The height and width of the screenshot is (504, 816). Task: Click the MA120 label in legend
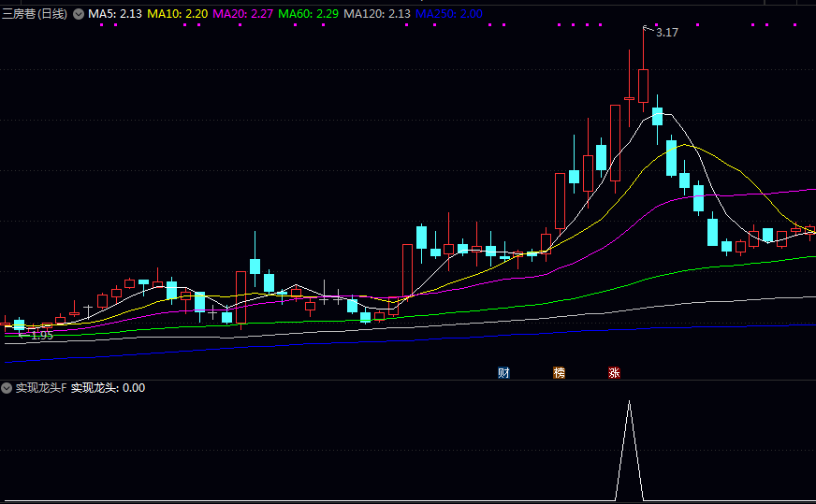tap(377, 14)
